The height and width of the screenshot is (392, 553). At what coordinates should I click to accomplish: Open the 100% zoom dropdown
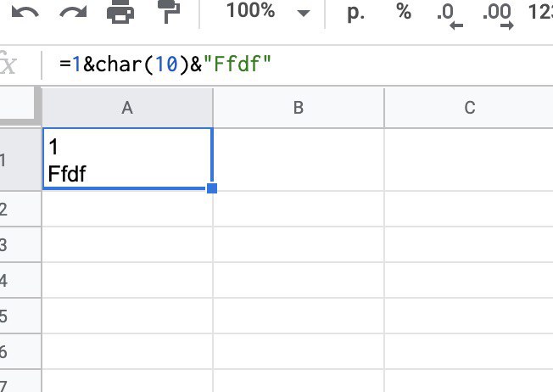[268, 12]
